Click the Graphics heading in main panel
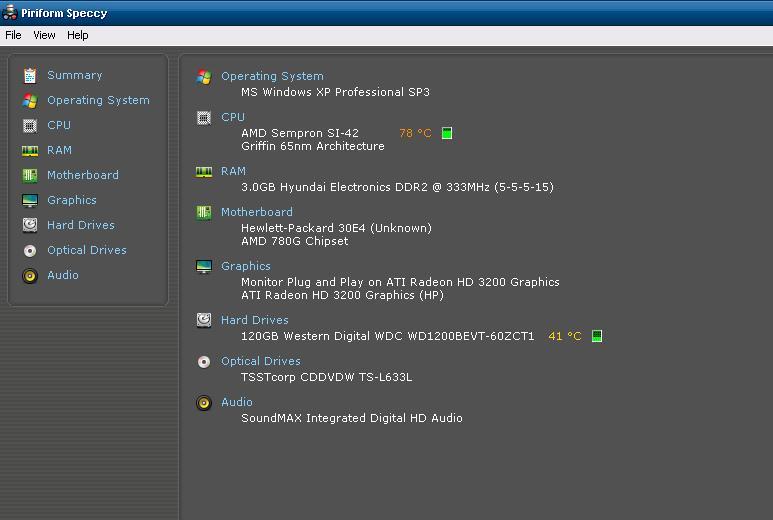Viewport: 773px width, 520px height. 246,266
